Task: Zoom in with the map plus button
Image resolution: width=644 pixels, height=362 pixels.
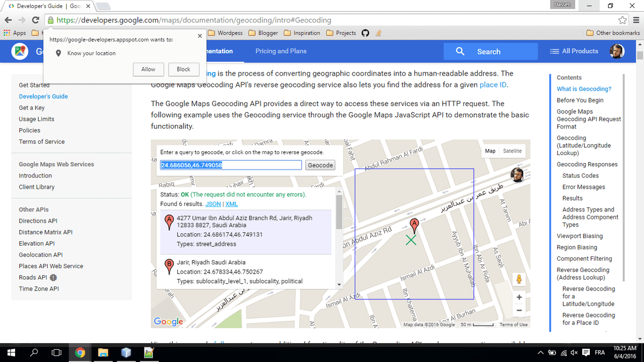Action: (519, 297)
